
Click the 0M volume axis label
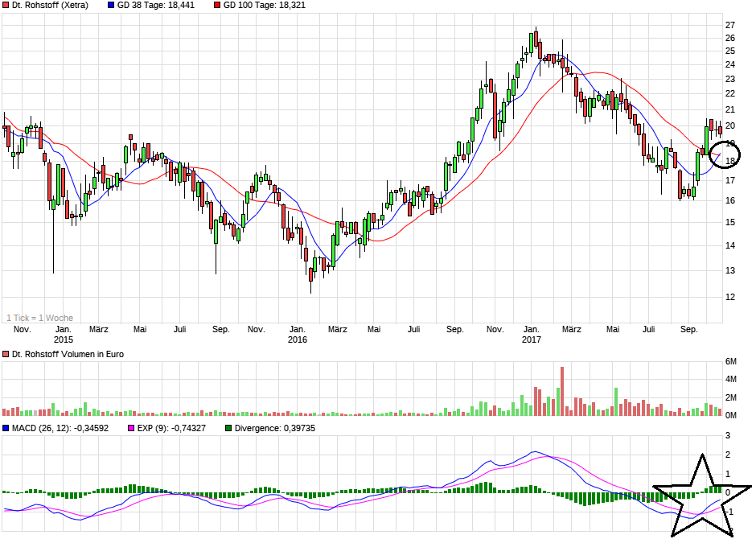[x=731, y=415]
